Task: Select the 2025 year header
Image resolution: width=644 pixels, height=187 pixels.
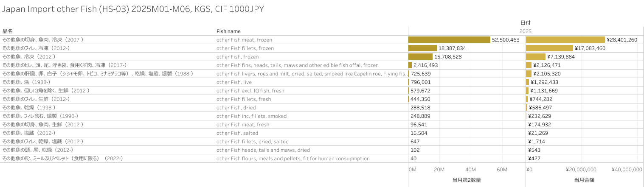Action: pos(525,31)
